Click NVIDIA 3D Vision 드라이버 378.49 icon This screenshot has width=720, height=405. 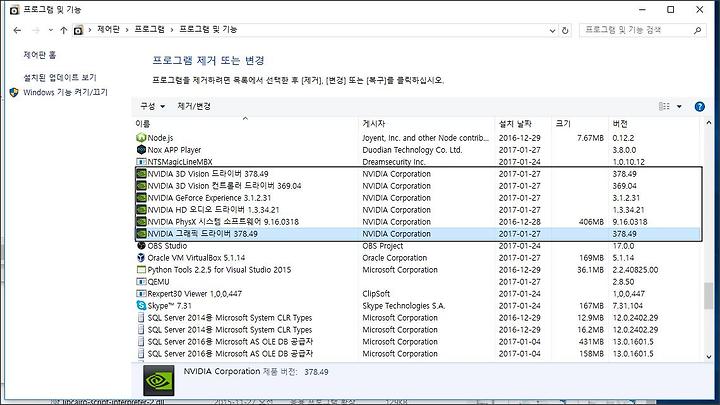tap(141, 174)
